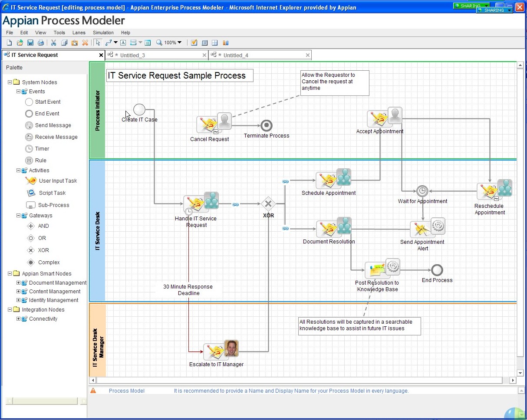The width and height of the screenshot is (527, 420).
Task: Click the Cut scissors icon
Action: [x=54, y=43]
